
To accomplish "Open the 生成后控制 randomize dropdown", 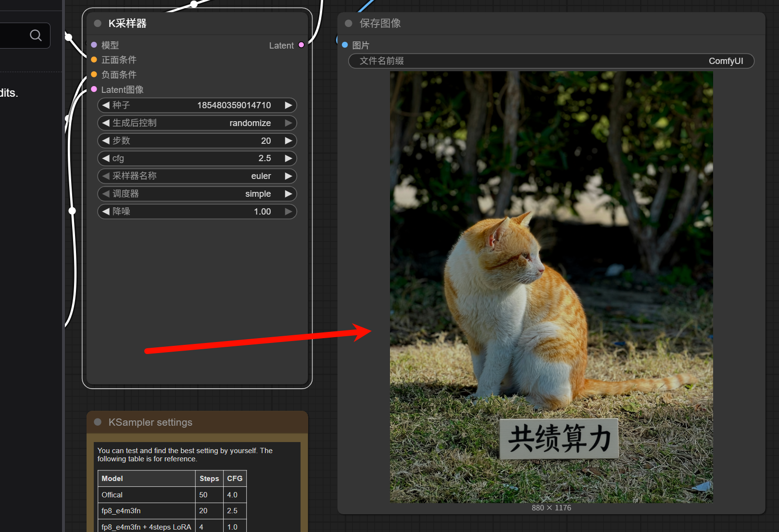I will pos(197,123).
